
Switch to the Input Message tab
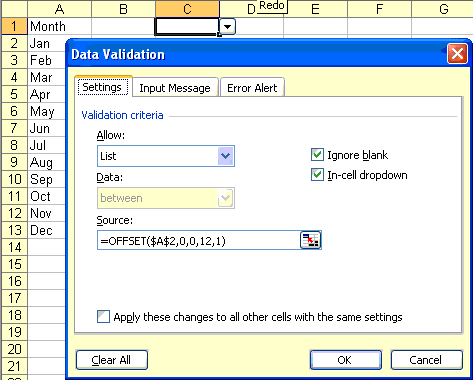click(175, 88)
